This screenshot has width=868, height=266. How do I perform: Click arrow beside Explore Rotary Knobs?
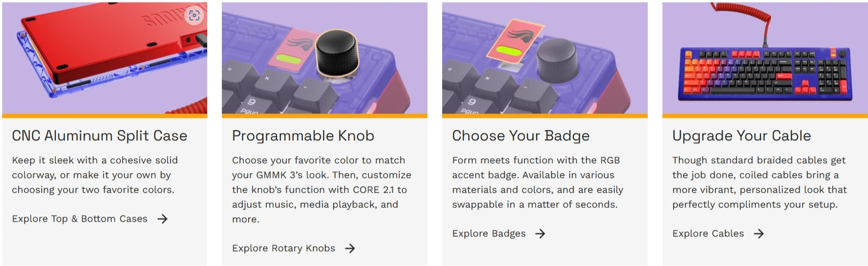coord(350,249)
